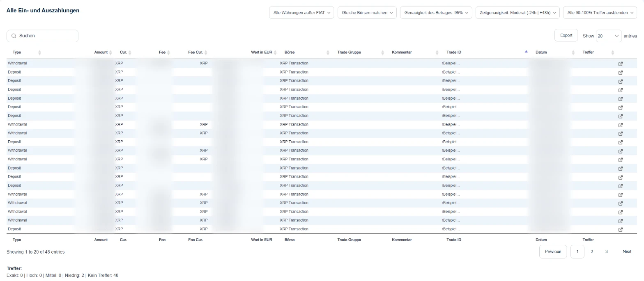Focus the Suchen search field
The width and height of the screenshot is (644, 281).
42,36
